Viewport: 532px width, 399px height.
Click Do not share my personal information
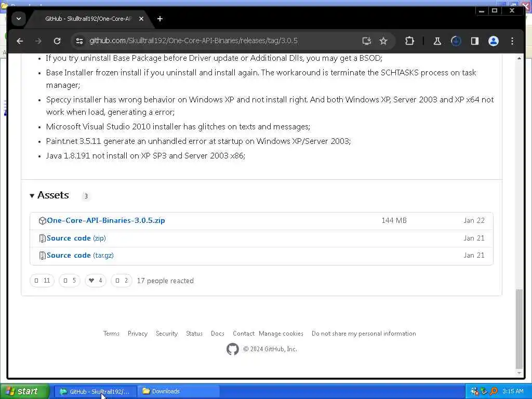[364, 334]
